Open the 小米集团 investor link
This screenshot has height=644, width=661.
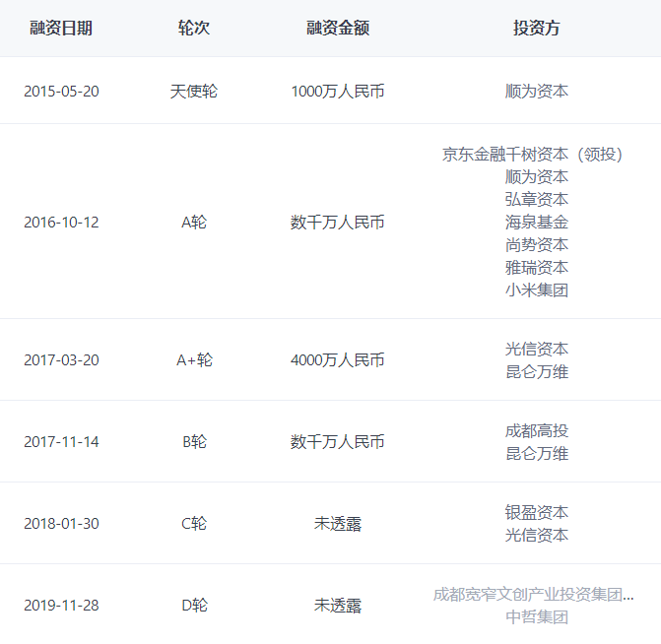click(537, 290)
